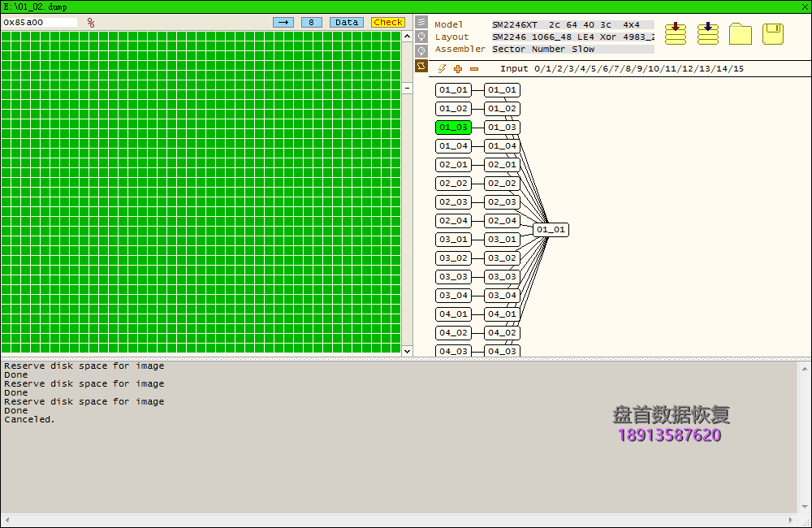Click the yellow Check button

pyautogui.click(x=388, y=22)
